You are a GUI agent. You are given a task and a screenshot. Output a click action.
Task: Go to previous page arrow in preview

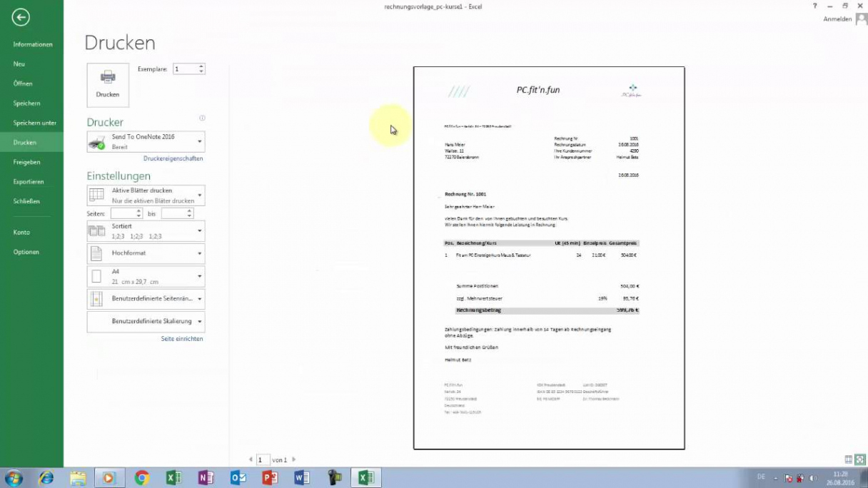click(251, 460)
